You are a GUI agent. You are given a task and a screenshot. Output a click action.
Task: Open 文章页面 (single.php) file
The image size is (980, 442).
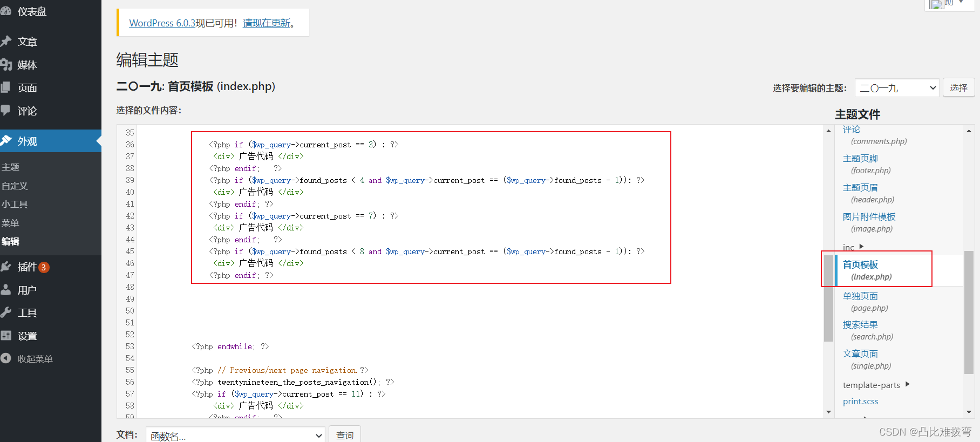click(867, 359)
